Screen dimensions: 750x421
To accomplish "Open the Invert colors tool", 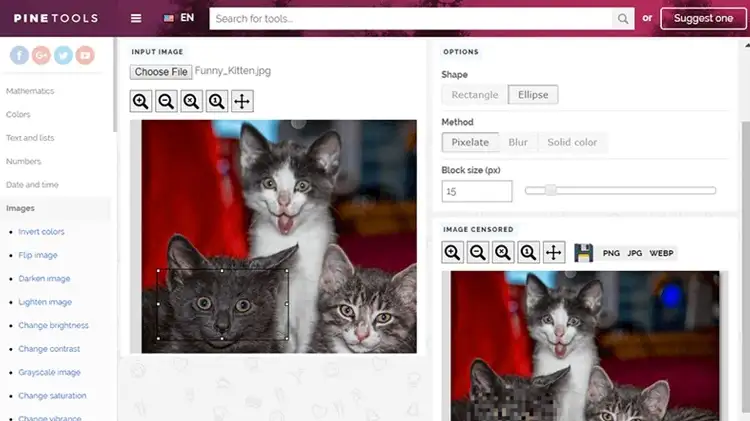I will click(x=41, y=232).
